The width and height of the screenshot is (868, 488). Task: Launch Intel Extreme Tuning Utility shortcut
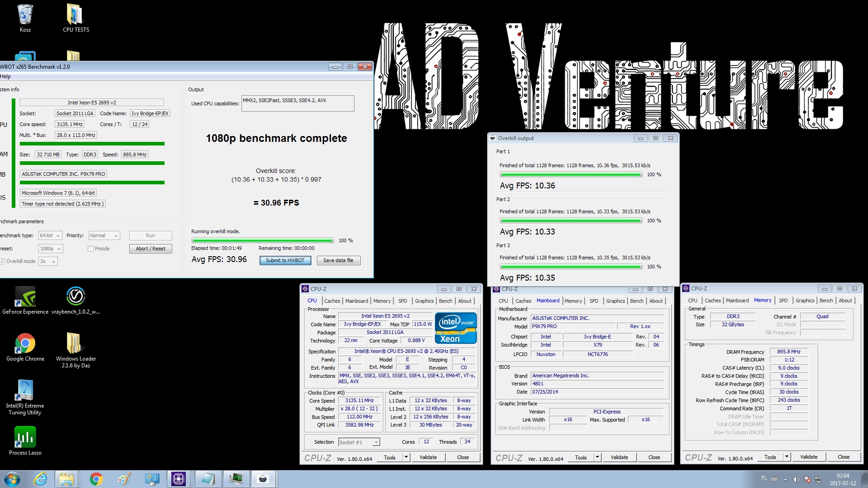pos(25,398)
